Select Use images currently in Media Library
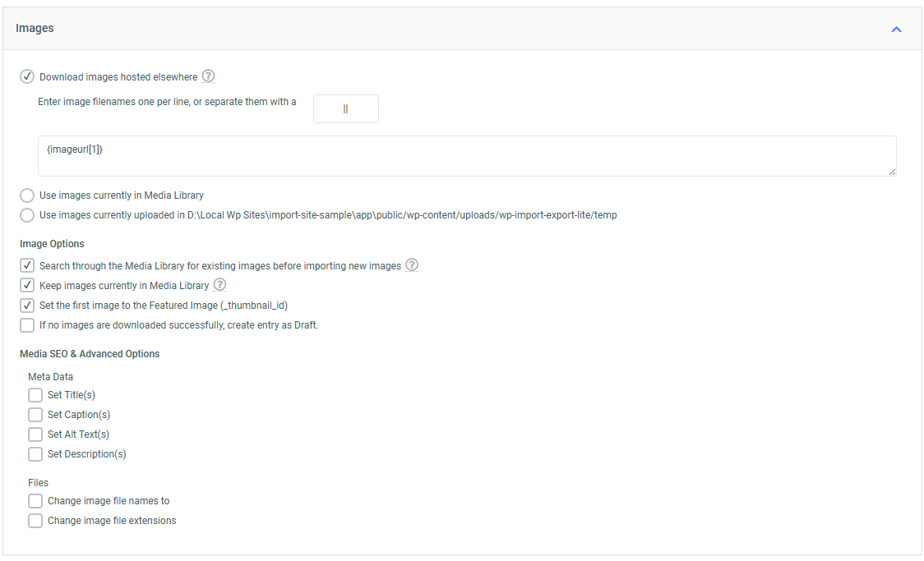This screenshot has height=561, width=924. pos(27,195)
